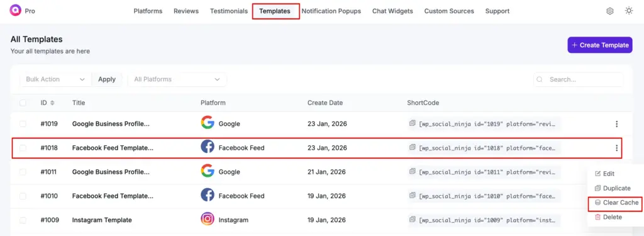Select checkbox for template #1018
This screenshot has width=644, height=236.
click(x=23, y=148)
